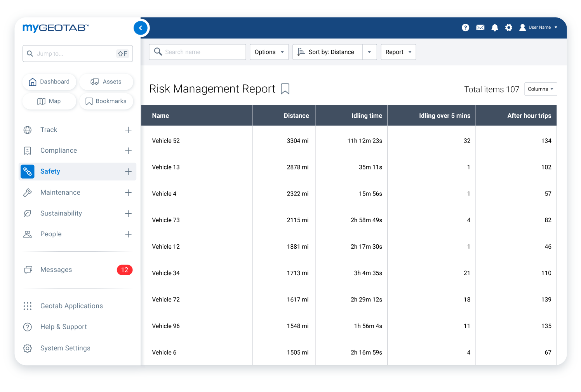The width and height of the screenshot is (581, 392).
Task: Open the Maintenance section
Action: pos(60,192)
